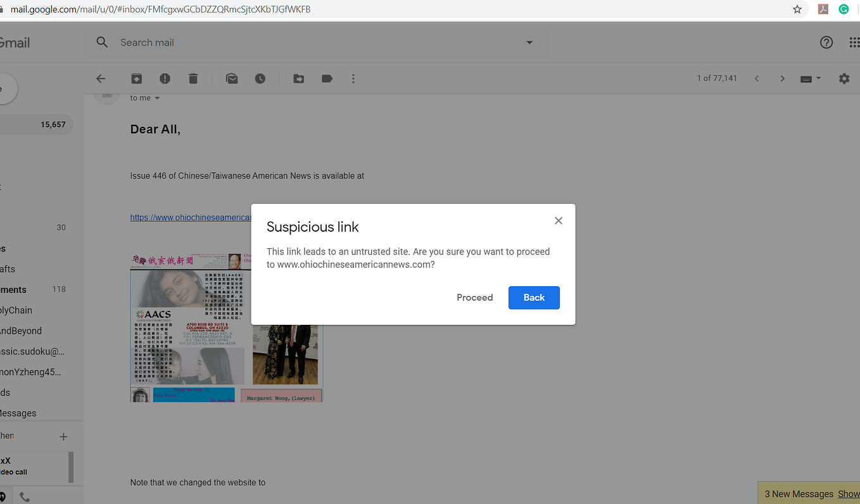Apply a label to the email
This screenshot has height=504, width=860.
pos(326,79)
